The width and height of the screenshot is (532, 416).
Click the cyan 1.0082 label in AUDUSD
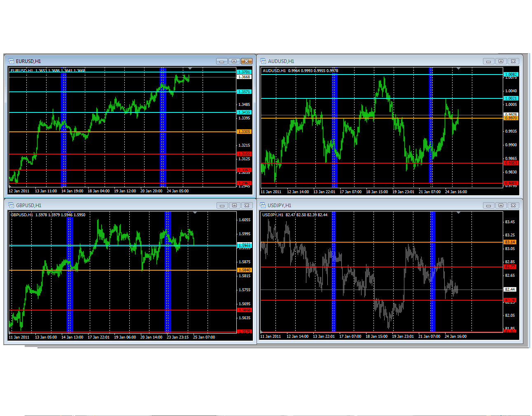click(x=511, y=75)
